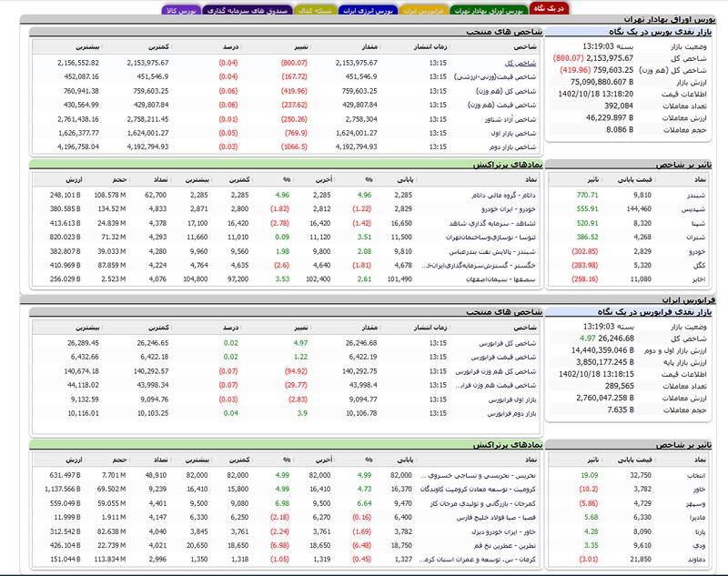Screen dimensions: 728x576
Task: Open 'شاخص کل فرابورس' index row
Action: click(x=507, y=343)
